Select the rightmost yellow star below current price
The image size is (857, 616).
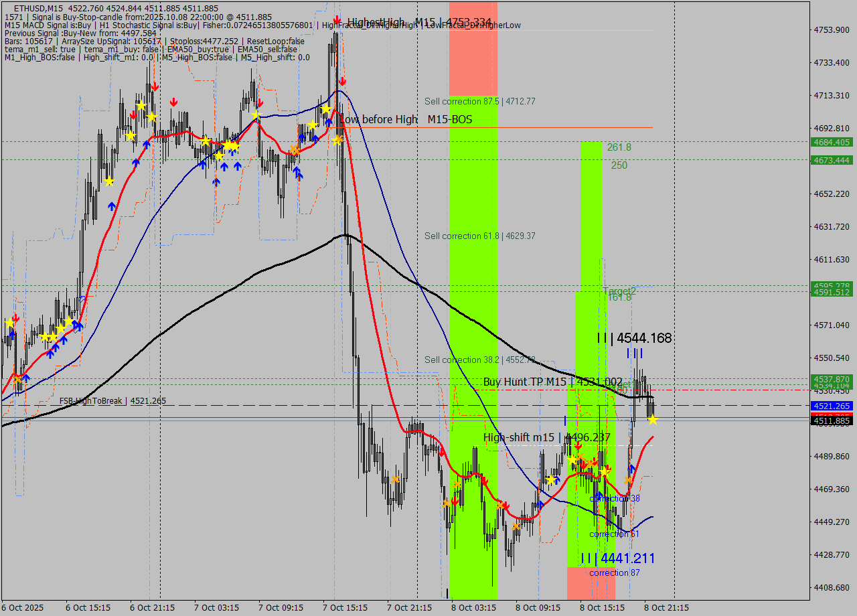(x=653, y=420)
